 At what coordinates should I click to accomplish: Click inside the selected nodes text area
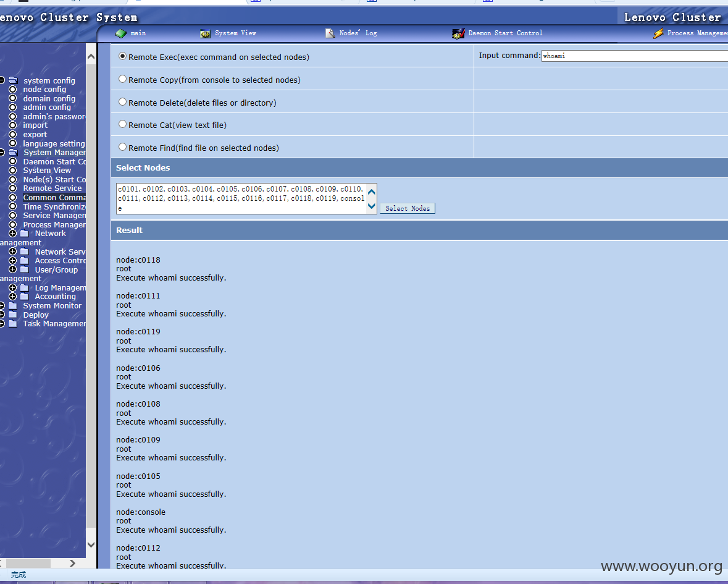241,199
